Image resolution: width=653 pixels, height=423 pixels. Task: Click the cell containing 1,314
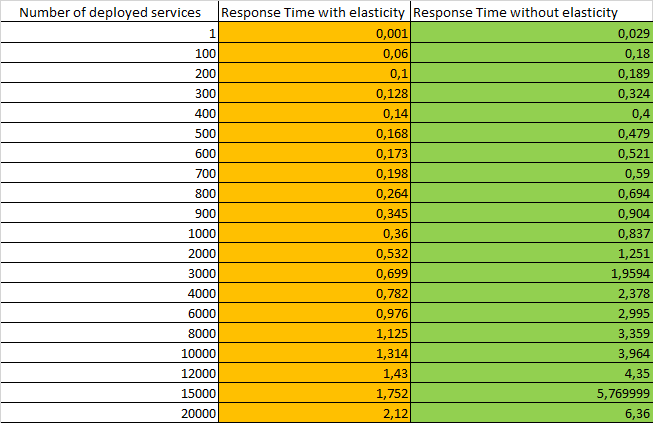point(314,352)
